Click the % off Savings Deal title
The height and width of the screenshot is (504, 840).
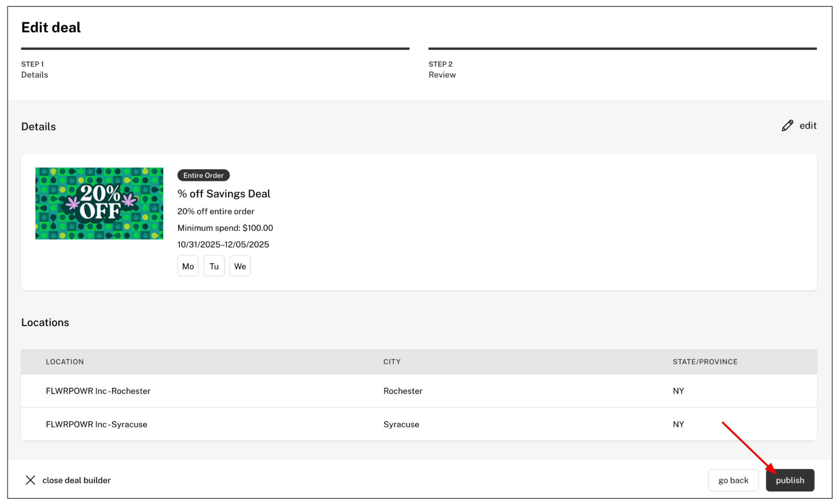(x=224, y=193)
